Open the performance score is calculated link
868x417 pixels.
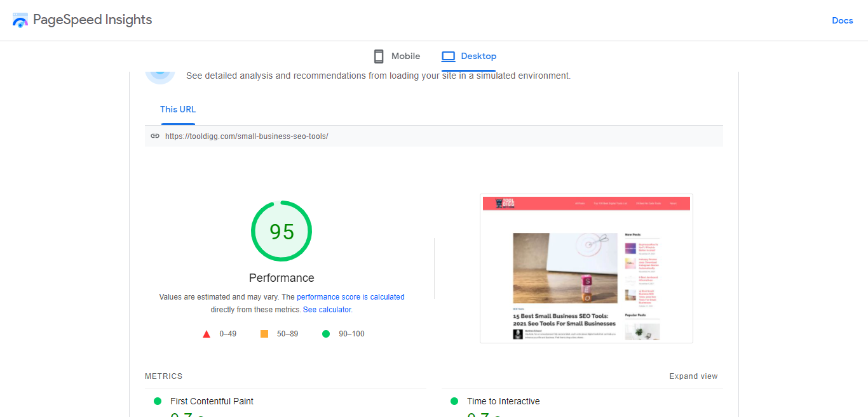(x=351, y=297)
